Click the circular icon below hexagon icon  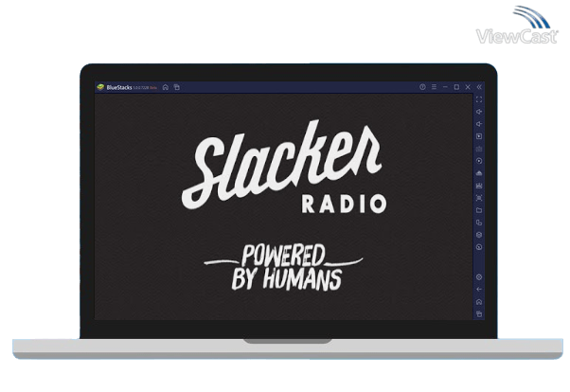(x=479, y=247)
